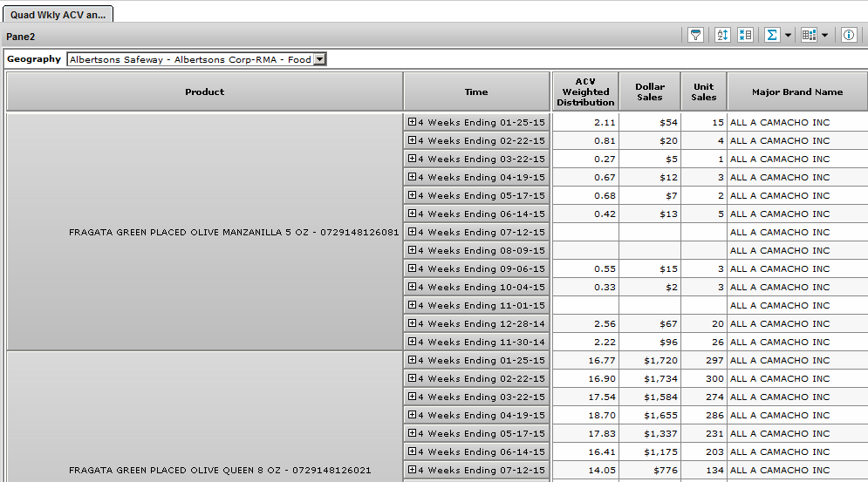Expand 4 Weeks Ending 11-30-14 row
The width and height of the screenshot is (868, 482).
pyautogui.click(x=412, y=342)
